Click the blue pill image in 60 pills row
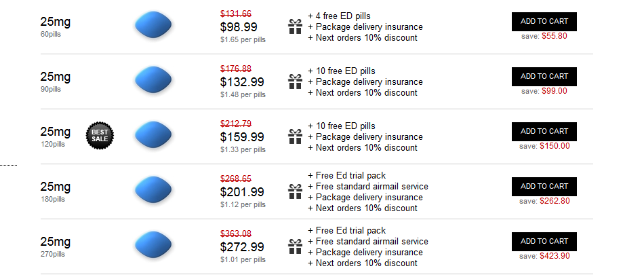The image size is (644, 277). [153, 25]
